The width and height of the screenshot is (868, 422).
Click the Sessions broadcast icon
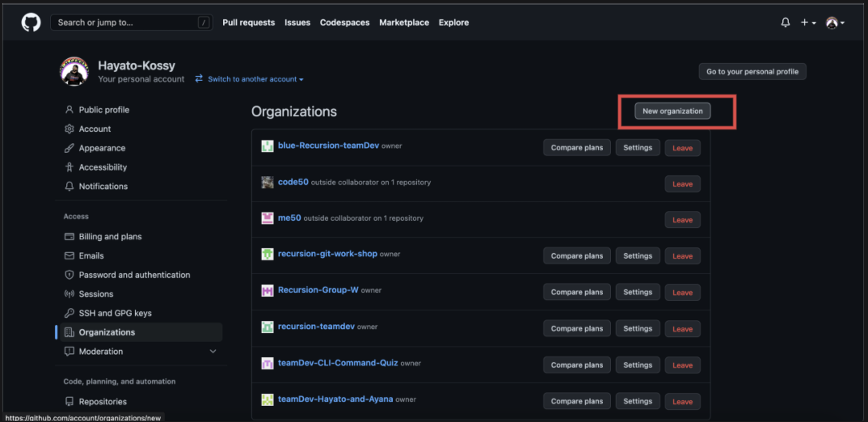tap(69, 294)
